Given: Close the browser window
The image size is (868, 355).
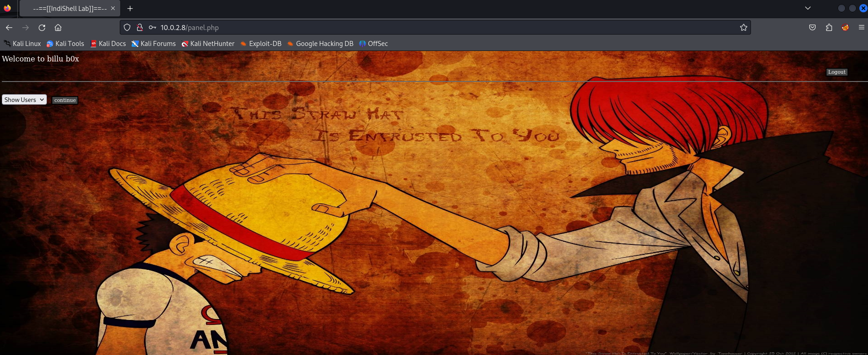Looking at the screenshot, I should (x=863, y=8).
